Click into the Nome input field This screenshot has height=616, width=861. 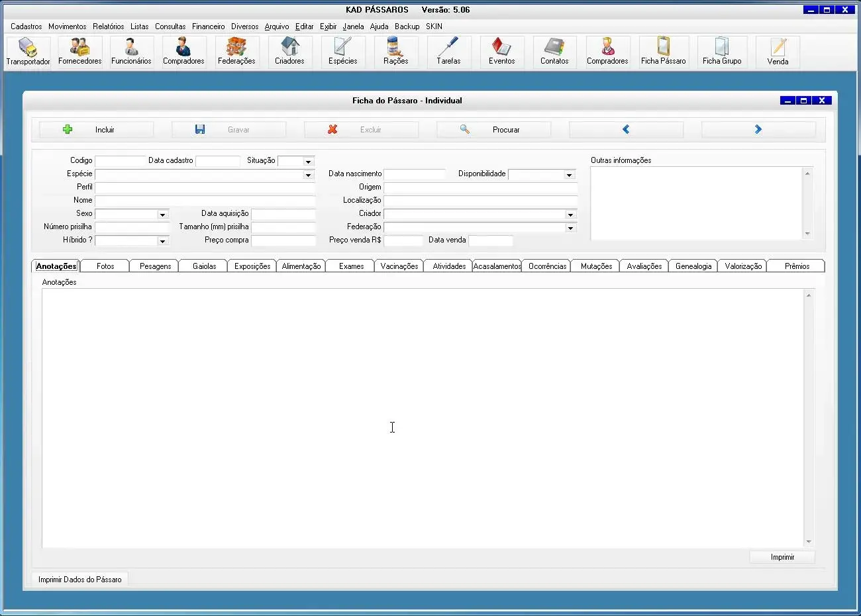pyautogui.click(x=205, y=200)
